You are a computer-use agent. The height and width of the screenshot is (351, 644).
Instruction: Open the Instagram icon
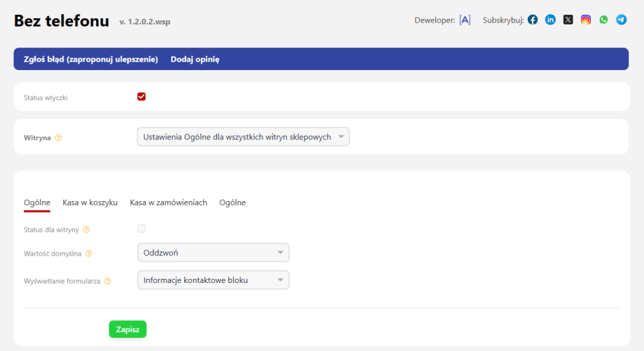click(586, 20)
